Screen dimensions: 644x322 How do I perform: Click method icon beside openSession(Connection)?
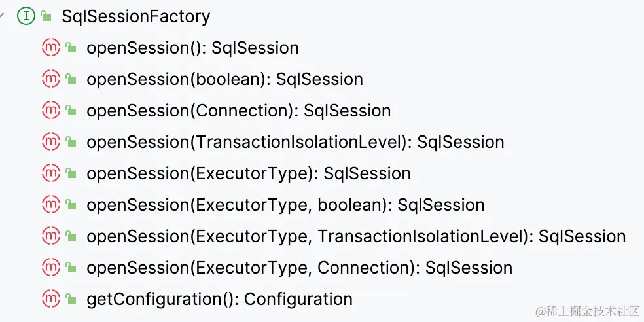click(x=50, y=111)
